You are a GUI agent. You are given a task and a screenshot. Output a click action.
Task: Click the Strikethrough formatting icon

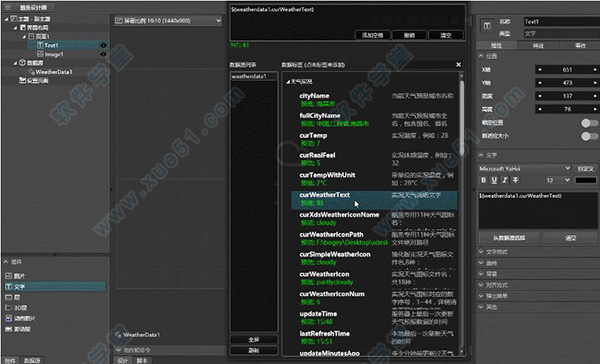(516, 180)
